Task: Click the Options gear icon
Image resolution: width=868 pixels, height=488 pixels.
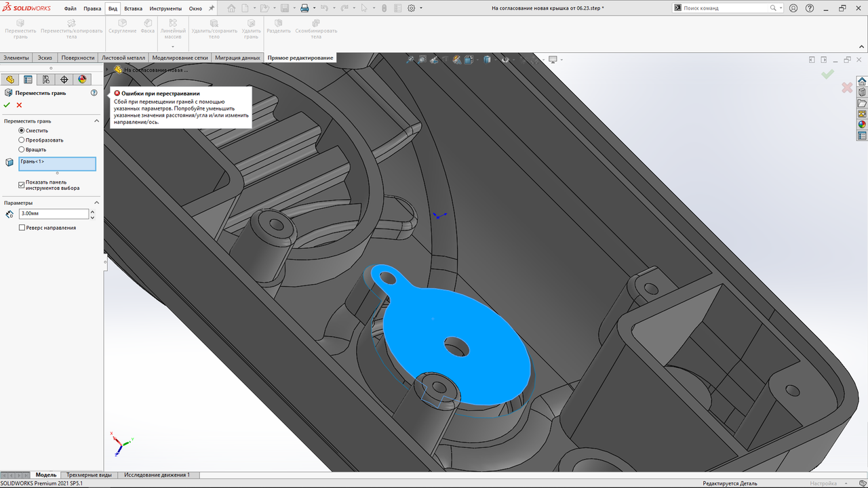Action: tap(412, 8)
